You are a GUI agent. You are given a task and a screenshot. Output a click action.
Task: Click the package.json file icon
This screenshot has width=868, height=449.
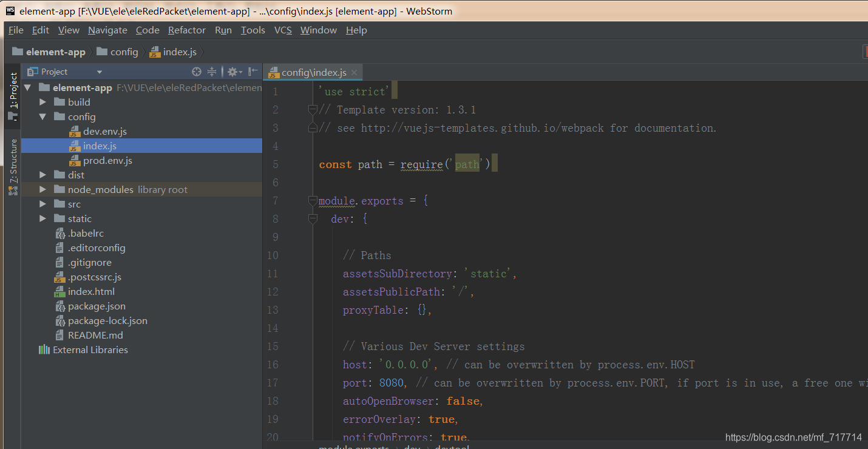(x=59, y=306)
